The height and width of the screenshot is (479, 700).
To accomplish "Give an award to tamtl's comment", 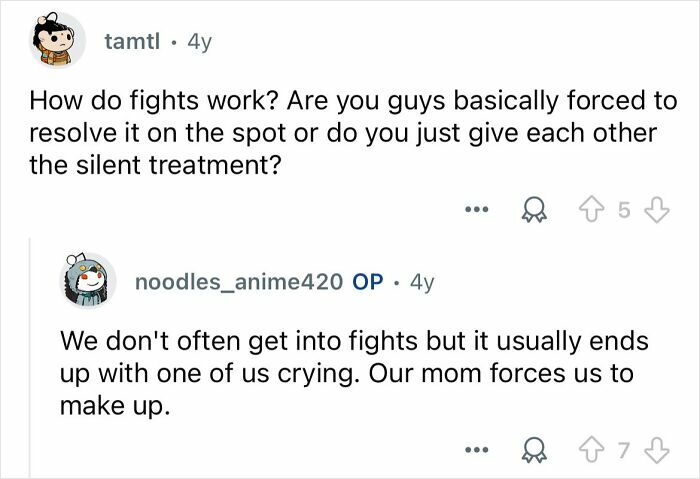I will (x=534, y=210).
